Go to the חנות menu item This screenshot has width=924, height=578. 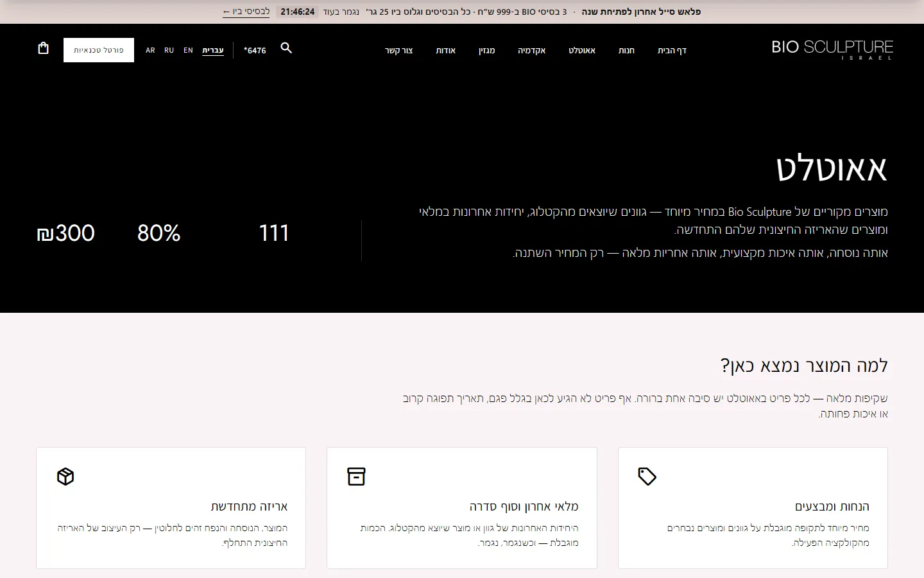point(626,50)
